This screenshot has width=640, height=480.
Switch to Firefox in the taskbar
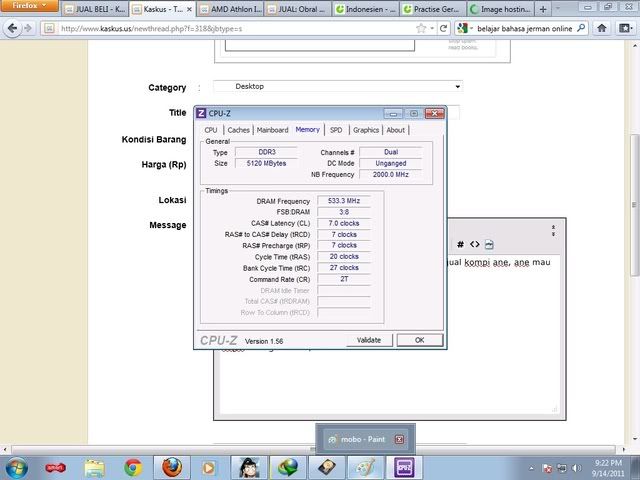(172, 468)
